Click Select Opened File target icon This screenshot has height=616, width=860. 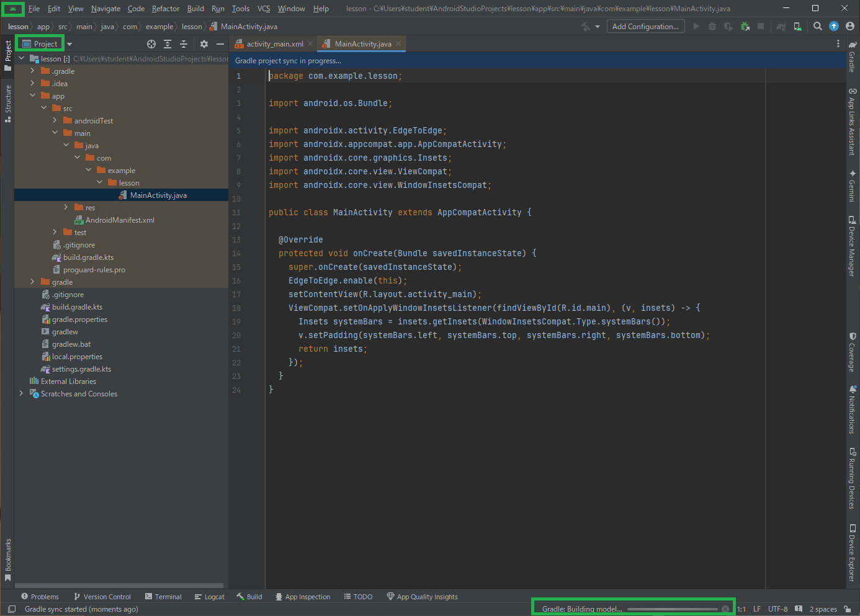pyautogui.click(x=151, y=44)
